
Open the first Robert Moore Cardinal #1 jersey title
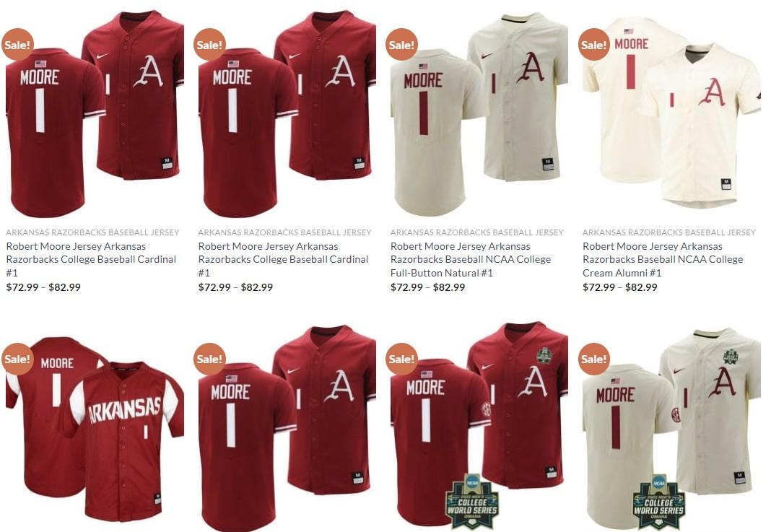91,259
